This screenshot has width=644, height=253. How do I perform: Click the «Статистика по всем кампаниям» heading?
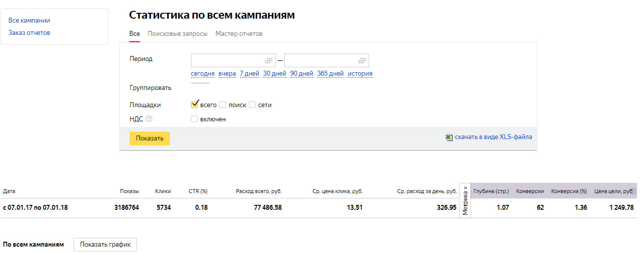tap(212, 15)
